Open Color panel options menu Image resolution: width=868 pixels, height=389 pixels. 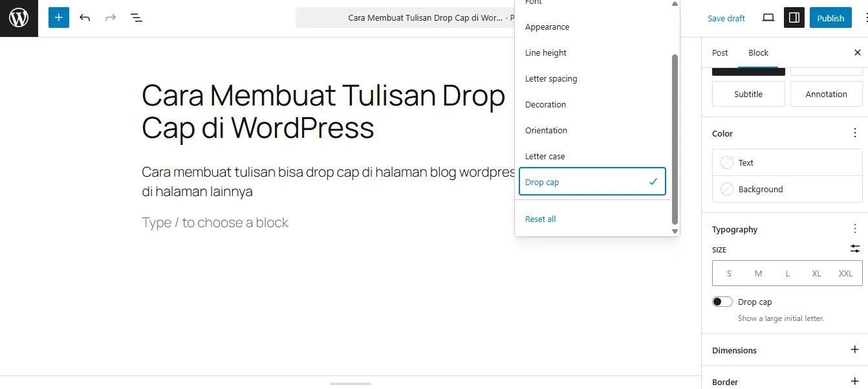tap(855, 133)
